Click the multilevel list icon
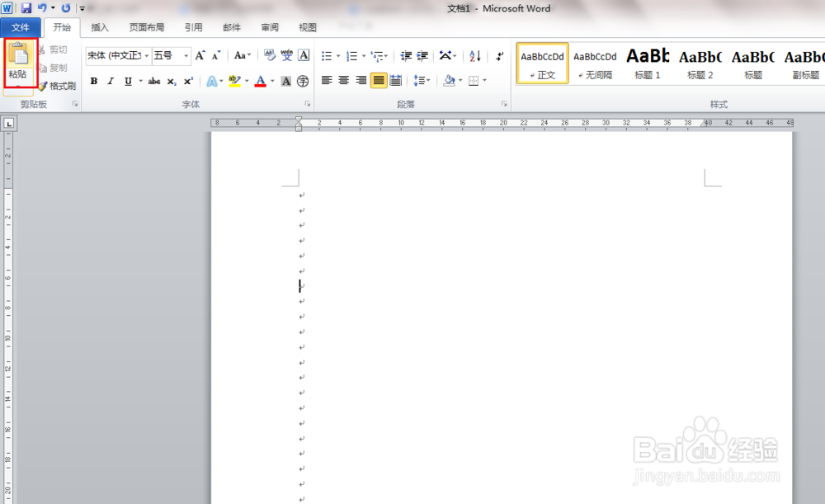The width and height of the screenshot is (825, 504). pos(377,56)
